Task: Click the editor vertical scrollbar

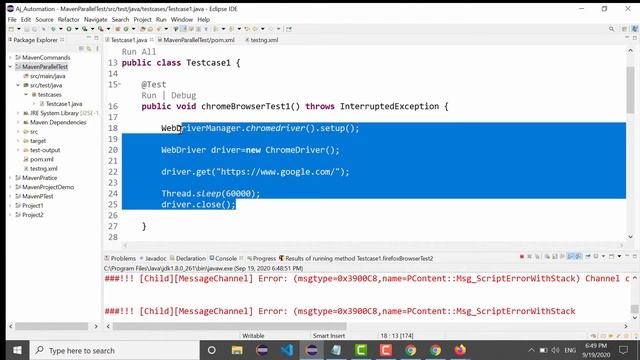Action: (x=631, y=90)
